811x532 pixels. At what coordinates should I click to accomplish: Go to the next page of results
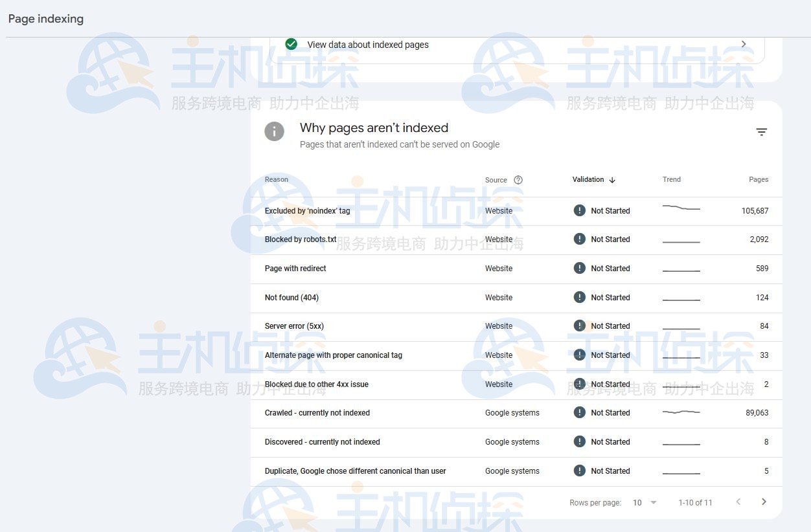pyautogui.click(x=764, y=502)
